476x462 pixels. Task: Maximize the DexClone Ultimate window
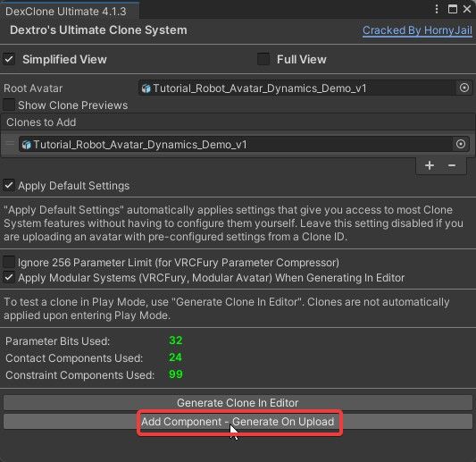(452, 9)
